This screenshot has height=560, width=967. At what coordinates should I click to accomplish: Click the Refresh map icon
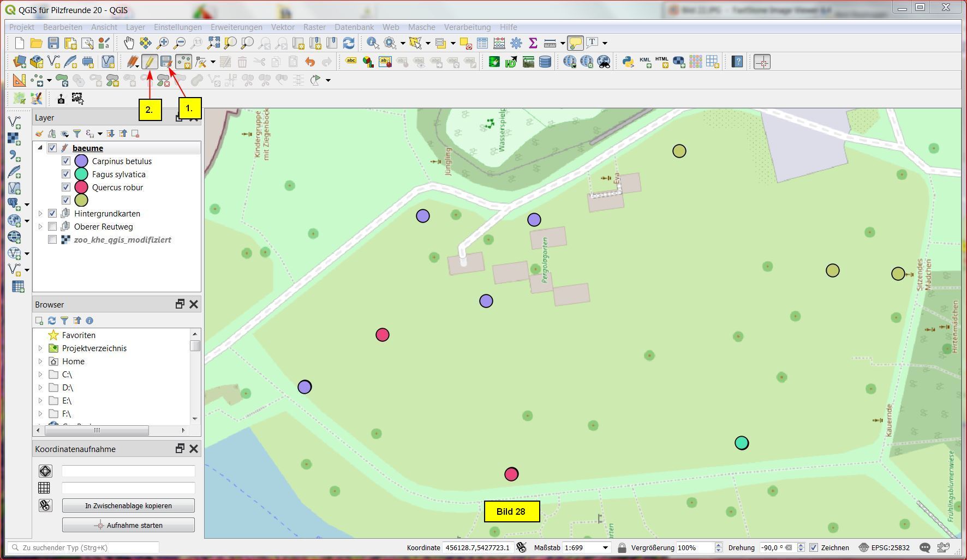pyautogui.click(x=349, y=43)
